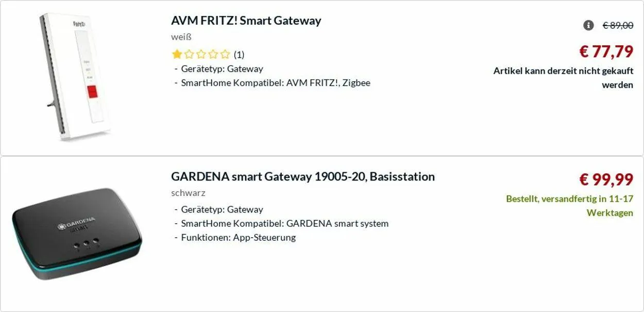Click the "Funktionen: App-Steuerung" line

238,237
